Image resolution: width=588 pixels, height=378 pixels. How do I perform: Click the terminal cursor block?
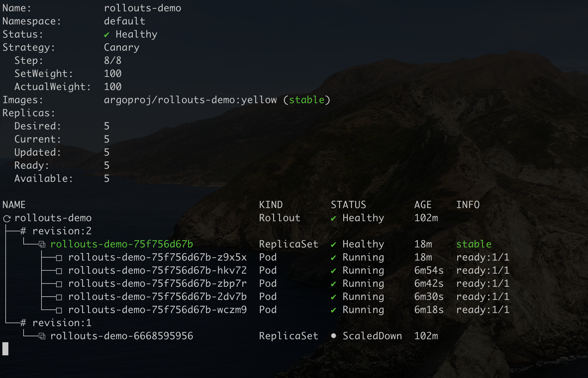pos(5,349)
